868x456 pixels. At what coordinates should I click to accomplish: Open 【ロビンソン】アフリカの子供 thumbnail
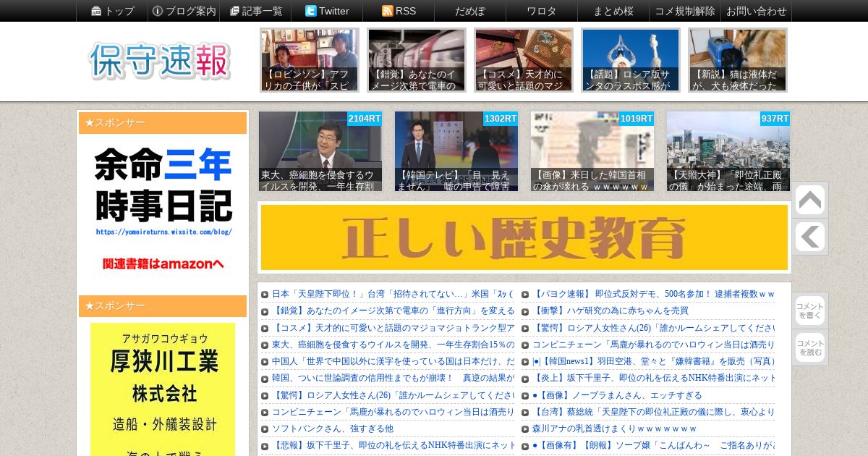point(310,60)
